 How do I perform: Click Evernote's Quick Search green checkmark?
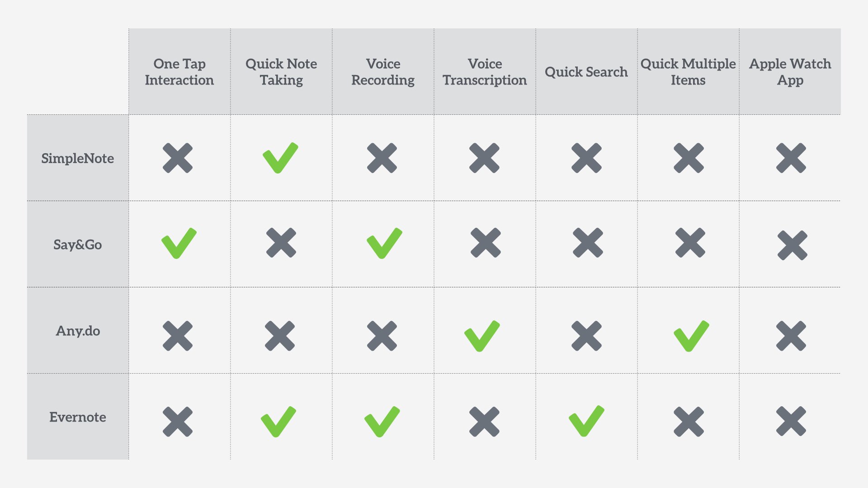coord(586,421)
